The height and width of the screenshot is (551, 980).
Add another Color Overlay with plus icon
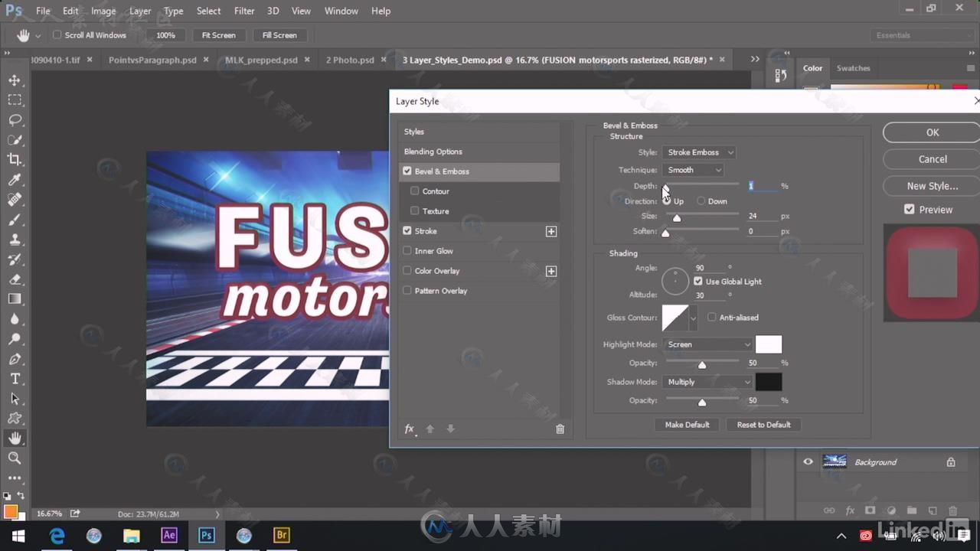point(551,271)
